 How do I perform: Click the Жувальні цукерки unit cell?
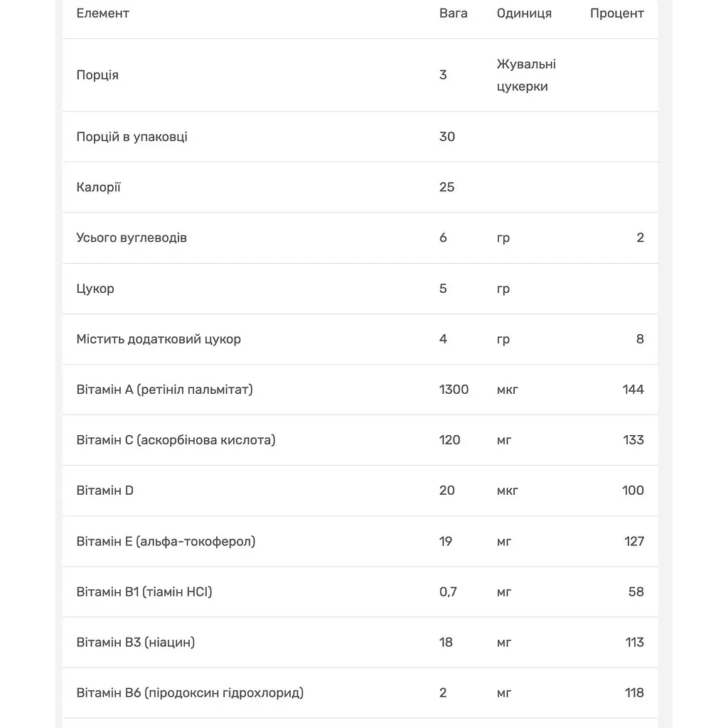pyautogui.click(x=526, y=75)
